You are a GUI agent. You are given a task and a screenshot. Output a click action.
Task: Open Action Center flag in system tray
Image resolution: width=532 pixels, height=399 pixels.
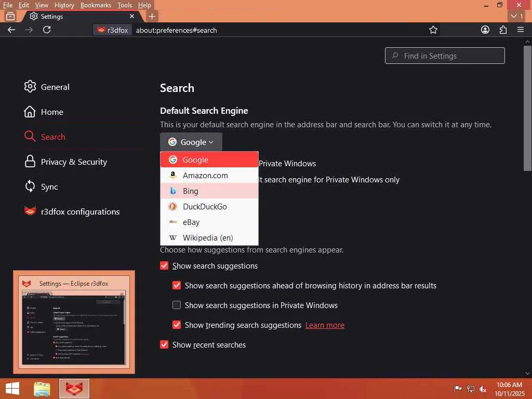pyautogui.click(x=458, y=389)
